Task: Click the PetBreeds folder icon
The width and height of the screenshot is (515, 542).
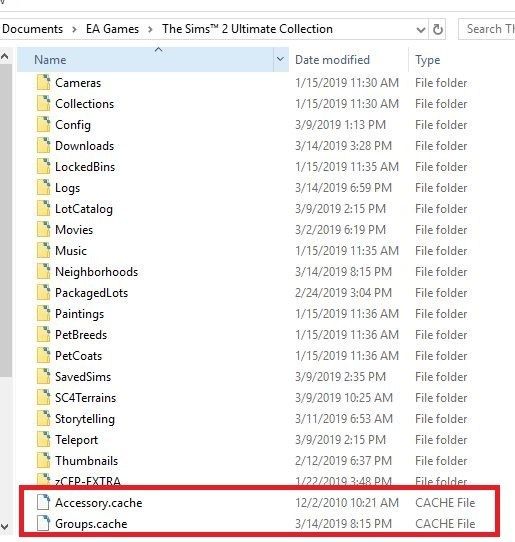Action: point(43,335)
